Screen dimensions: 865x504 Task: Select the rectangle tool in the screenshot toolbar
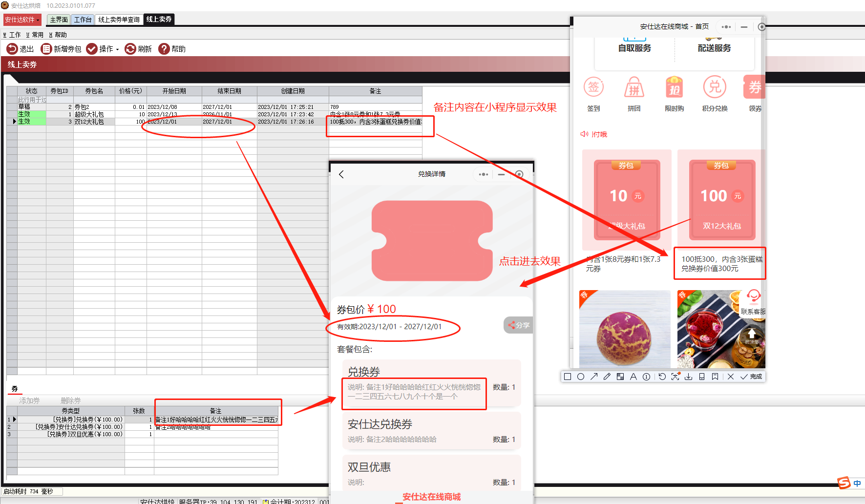pyautogui.click(x=568, y=377)
